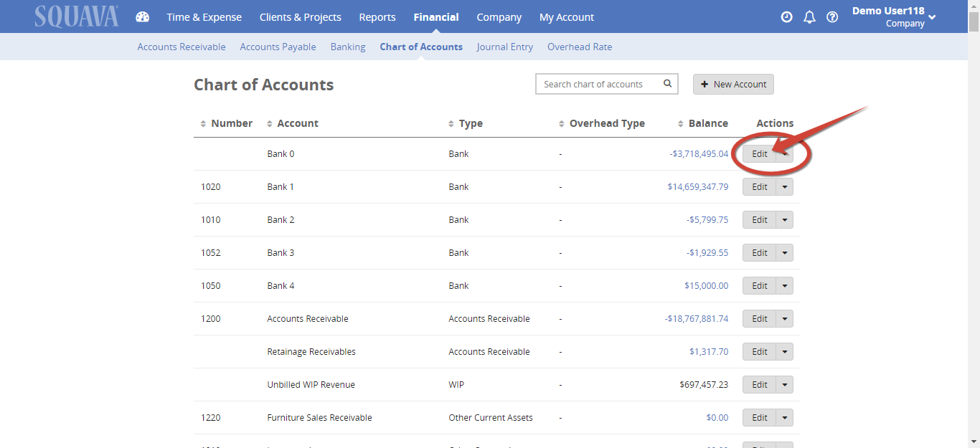Sort by Number column arrows

coord(204,124)
